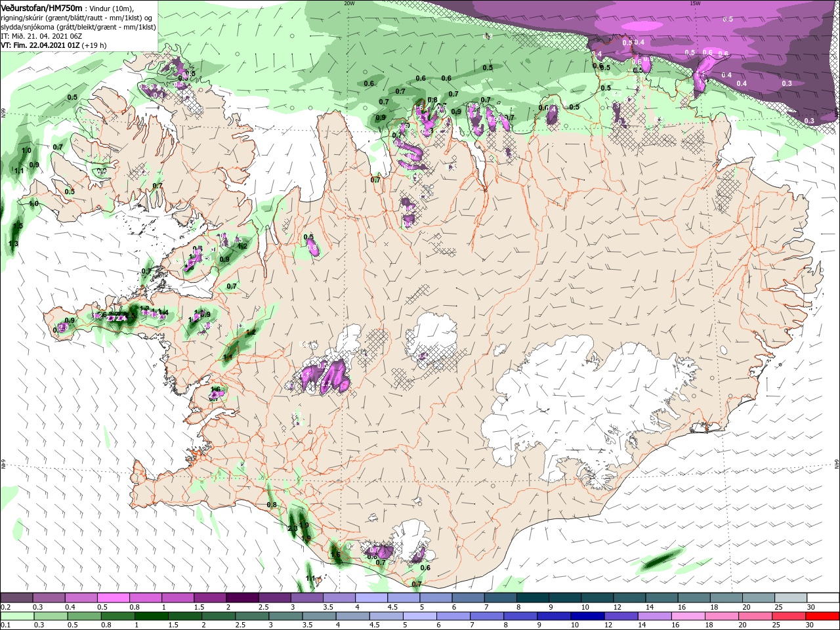
Task: Click the 16–18 snow legend swatch
Action: (x=693, y=598)
